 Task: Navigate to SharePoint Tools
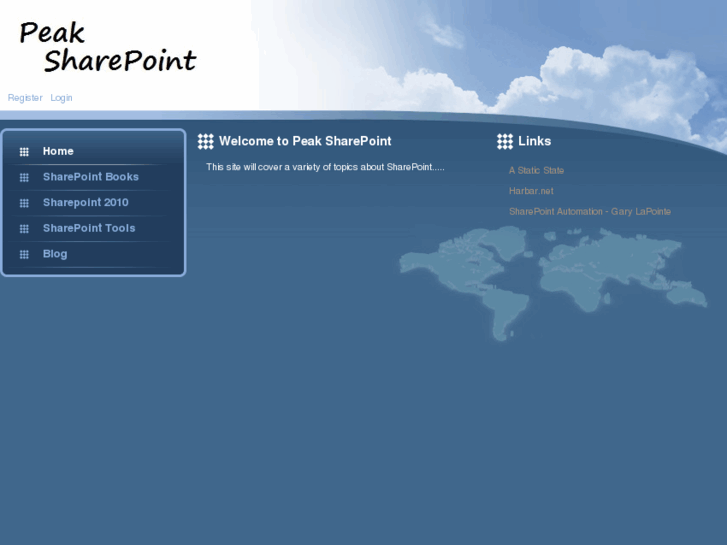click(89, 228)
